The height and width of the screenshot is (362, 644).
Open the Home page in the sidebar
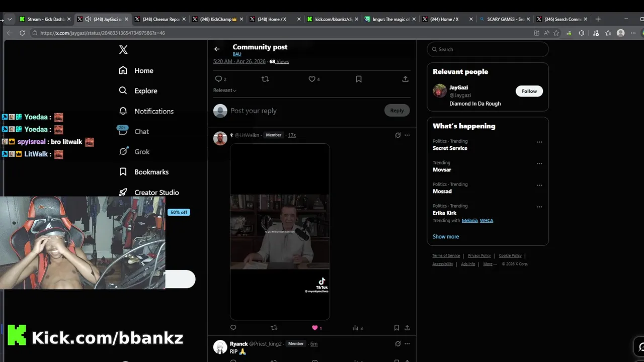click(x=136, y=70)
